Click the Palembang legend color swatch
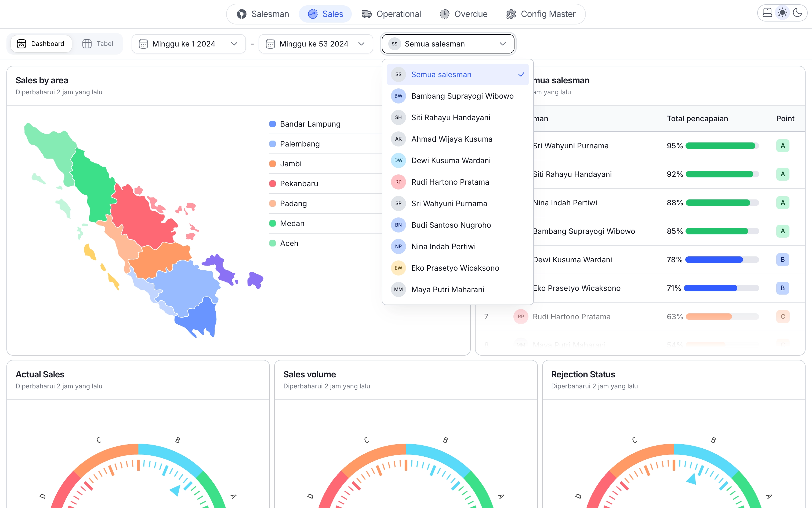Image resolution: width=812 pixels, height=508 pixels. point(273,144)
